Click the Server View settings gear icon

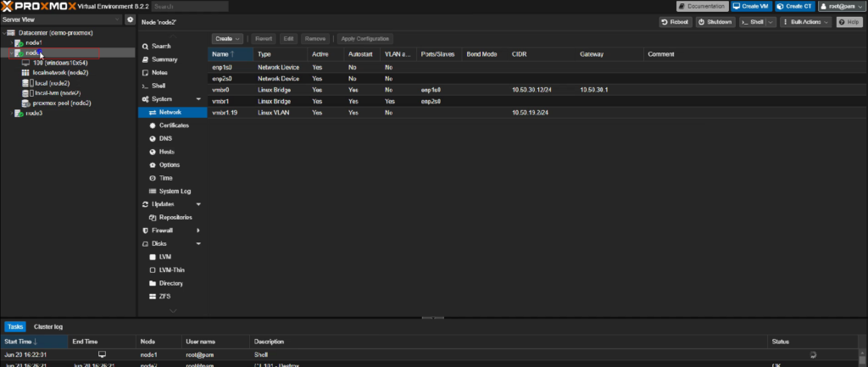[130, 19]
